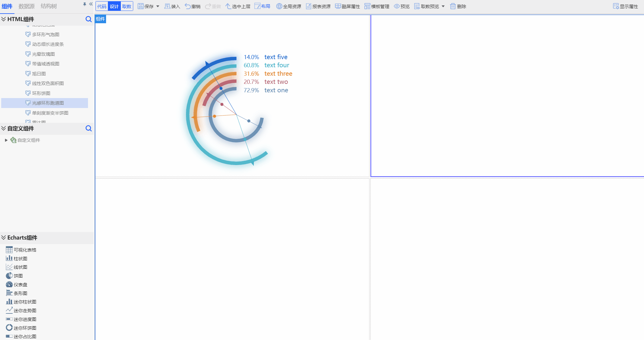Viewport: 644px width, 340px height.
Task: Click the empty top-right layout cell
Action: pyautogui.click(x=507, y=96)
